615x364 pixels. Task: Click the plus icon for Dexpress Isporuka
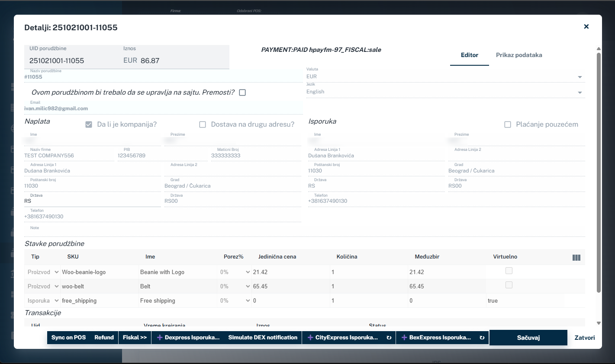[160, 338]
